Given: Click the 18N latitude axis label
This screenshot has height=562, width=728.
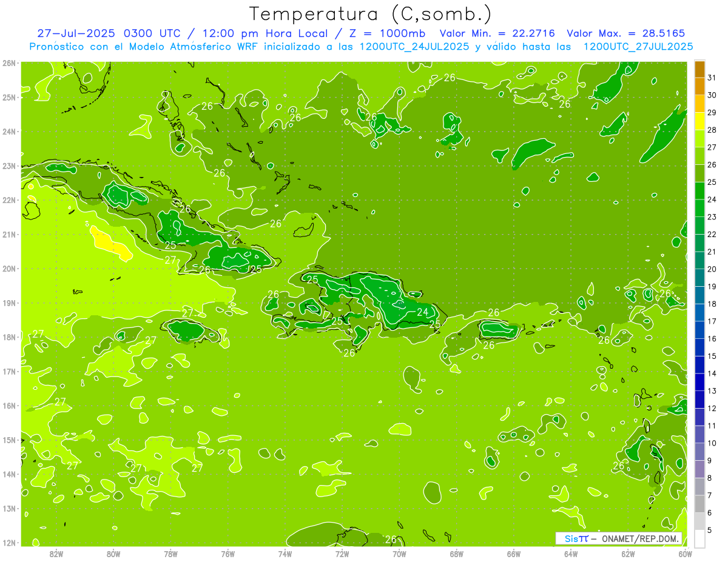Looking at the screenshot, I should pyautogui.click(x=8, y=337).
